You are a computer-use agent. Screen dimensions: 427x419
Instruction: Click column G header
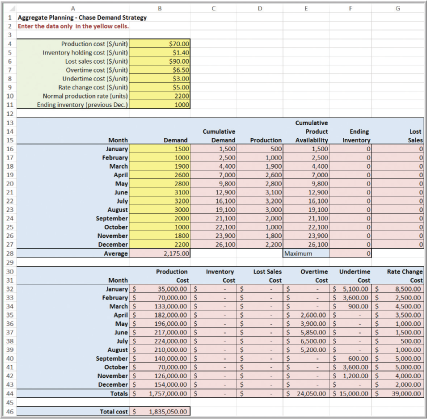(398, 8)
